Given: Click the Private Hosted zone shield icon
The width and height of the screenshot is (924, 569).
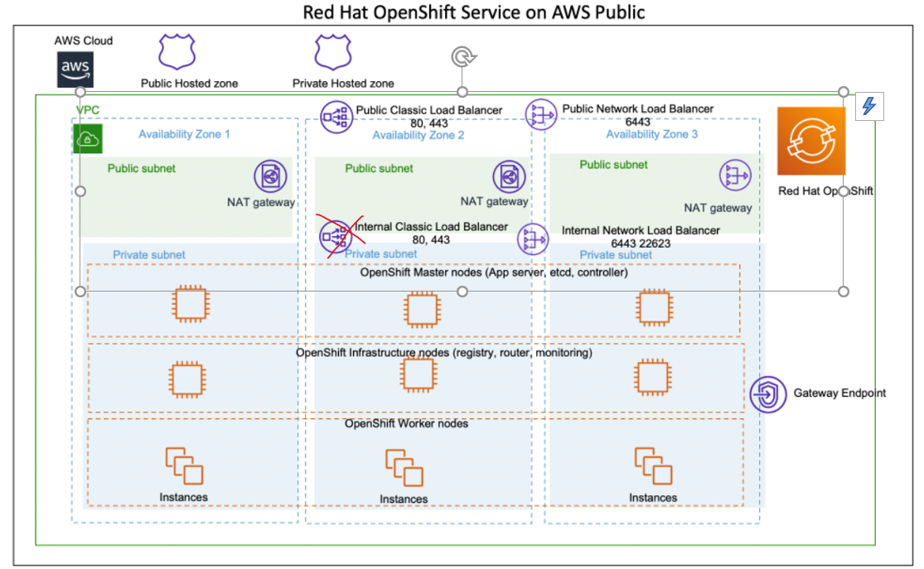Looking at the screenshot, I should point(331,52).
